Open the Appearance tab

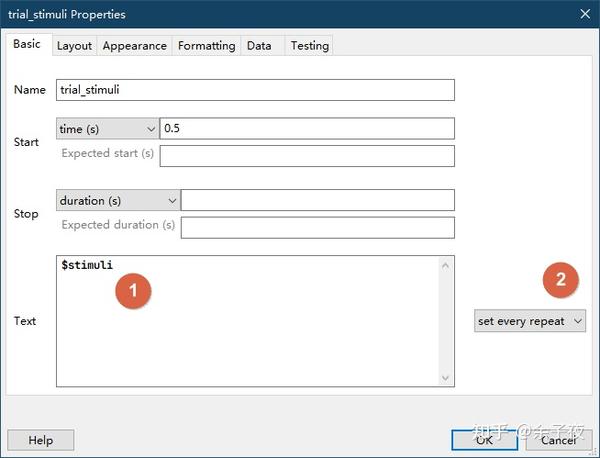point(134,46)
